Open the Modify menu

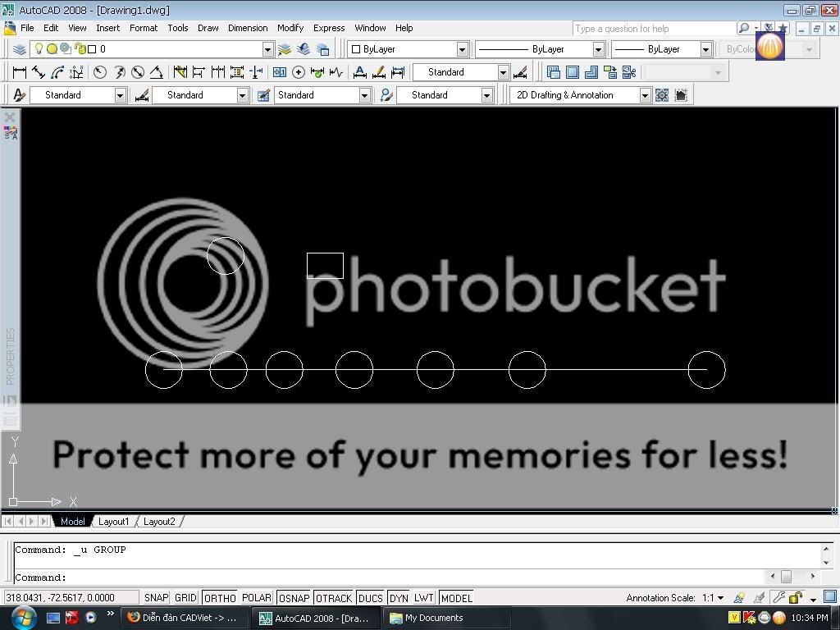tap(290, 28)
